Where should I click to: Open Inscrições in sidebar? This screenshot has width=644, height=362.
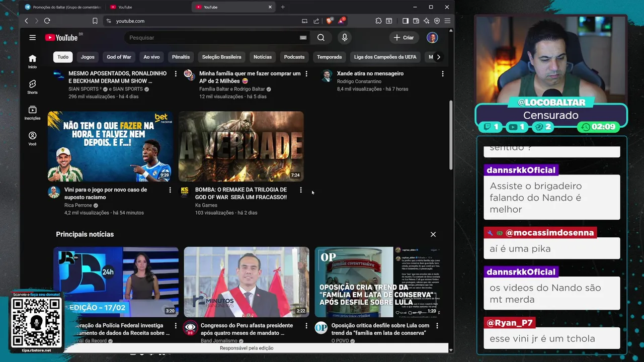[32, 113]
